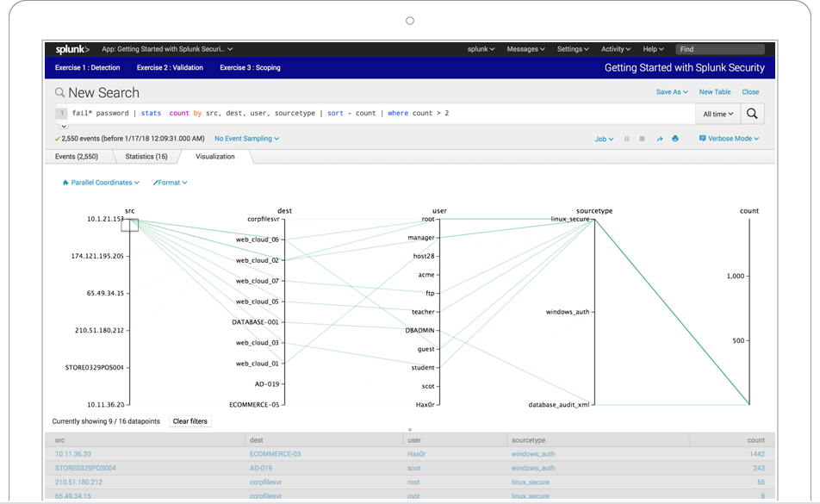Click scot in the user column

click(x=413, y=469)
